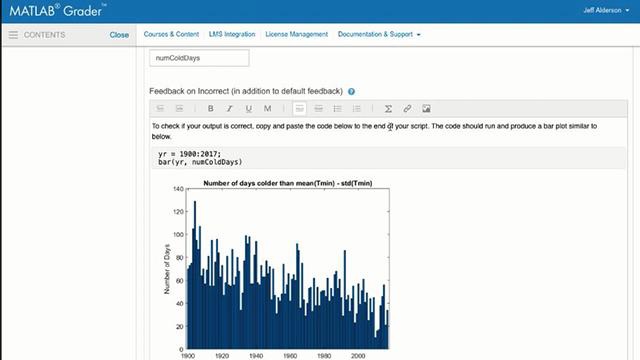Apply monospace M formatting
The image size is (640, 360).
click(267, 109)
